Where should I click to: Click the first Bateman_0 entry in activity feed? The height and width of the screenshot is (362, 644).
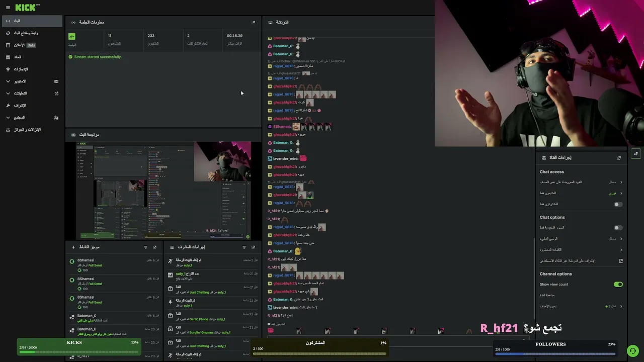[x=115, y=318]
